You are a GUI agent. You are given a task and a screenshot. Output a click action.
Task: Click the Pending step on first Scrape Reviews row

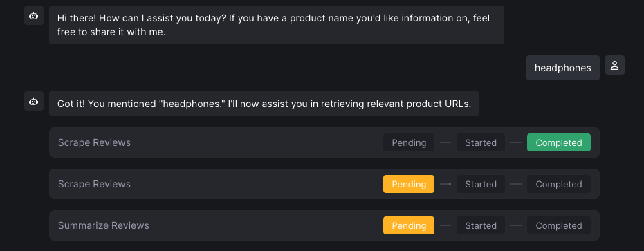(x=409, y=142)
